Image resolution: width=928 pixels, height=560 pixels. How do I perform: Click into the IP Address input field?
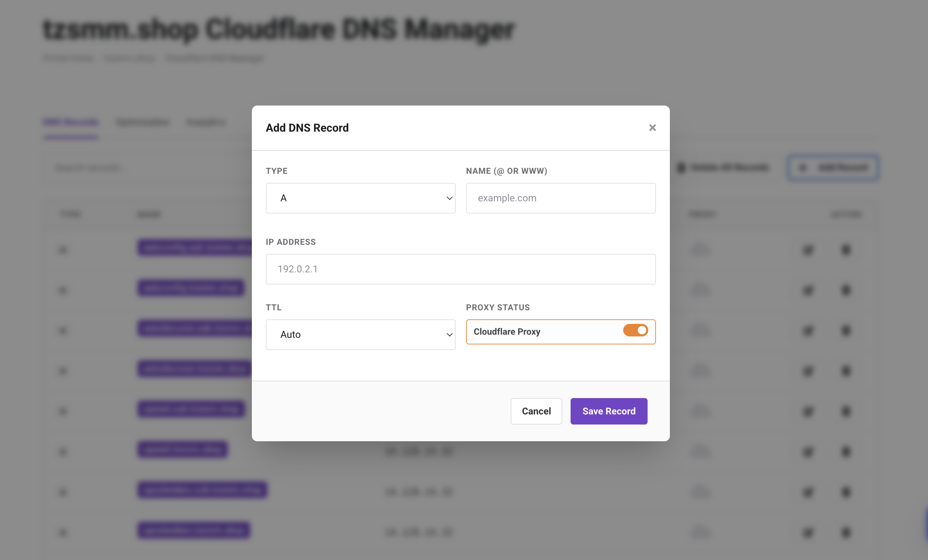[x=460, y=269]
